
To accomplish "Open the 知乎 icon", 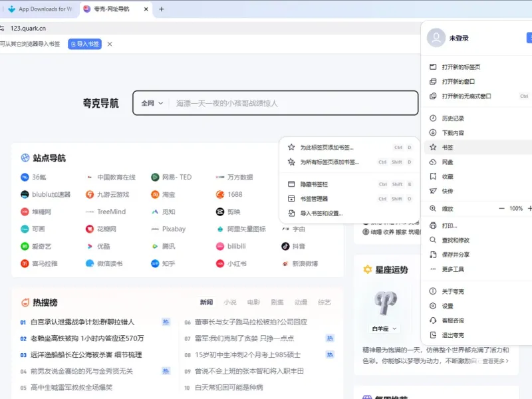I will pyautogui.click(x=155, y=263).
